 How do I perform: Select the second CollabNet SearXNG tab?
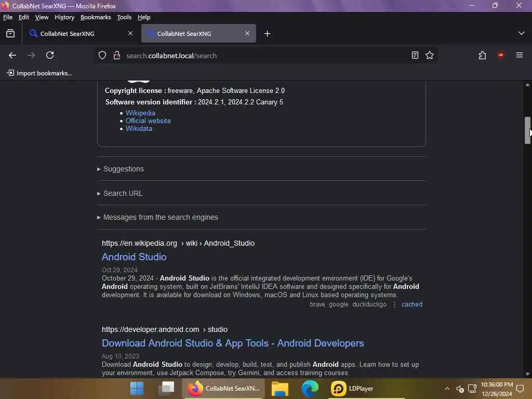point(198,33)
